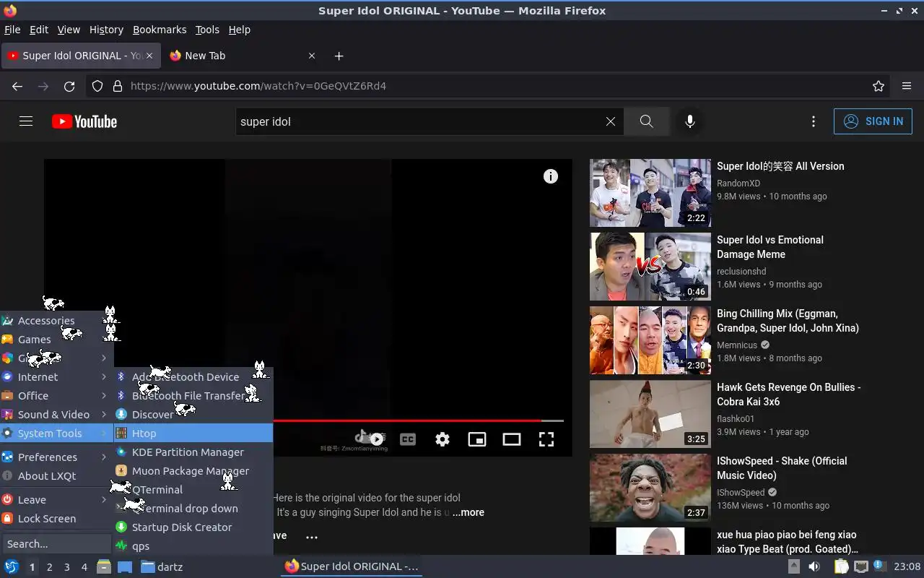The image size is (924, 578).
Task: Play IShowSpeed Shake video thumbnail
Action: (650, 488)
